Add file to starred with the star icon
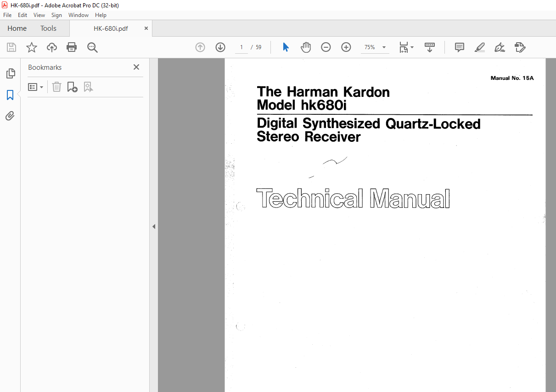The width and height of the screenshot is (556, 392). point(31,47)
